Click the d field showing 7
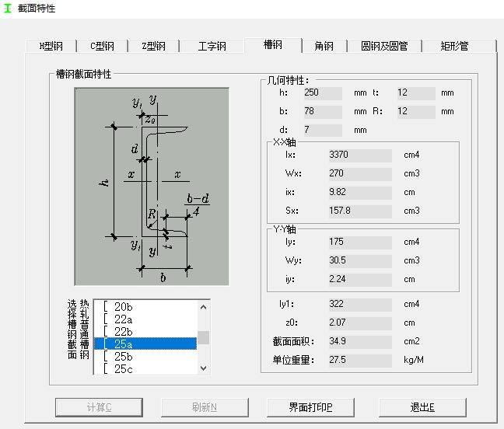The width and height of the screenshot is (504, 429). click(323, 130)
